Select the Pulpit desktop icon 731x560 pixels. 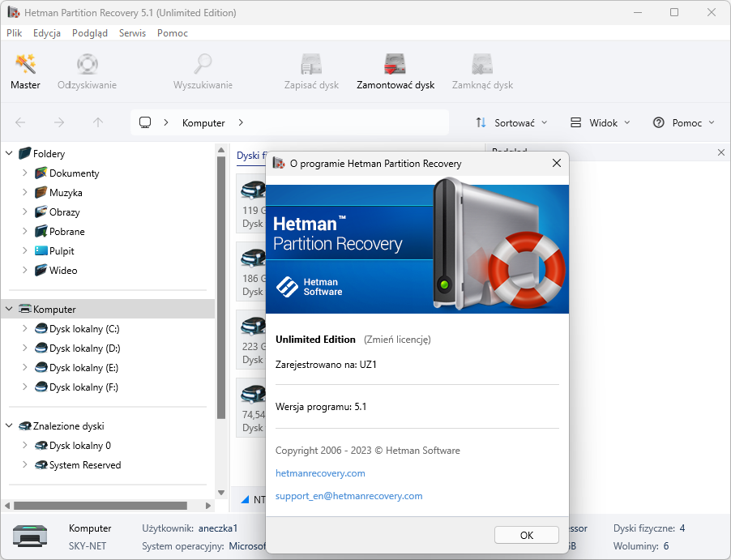(41, 251)
